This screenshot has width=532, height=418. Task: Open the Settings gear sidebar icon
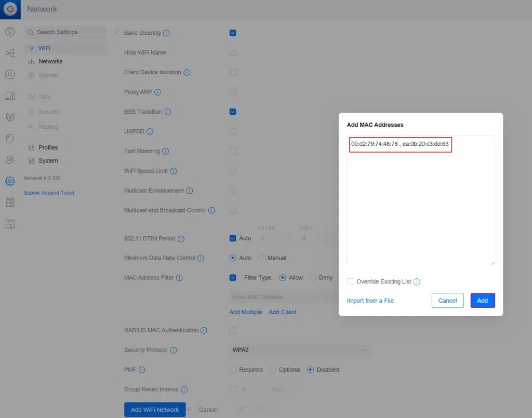[10, 181]
